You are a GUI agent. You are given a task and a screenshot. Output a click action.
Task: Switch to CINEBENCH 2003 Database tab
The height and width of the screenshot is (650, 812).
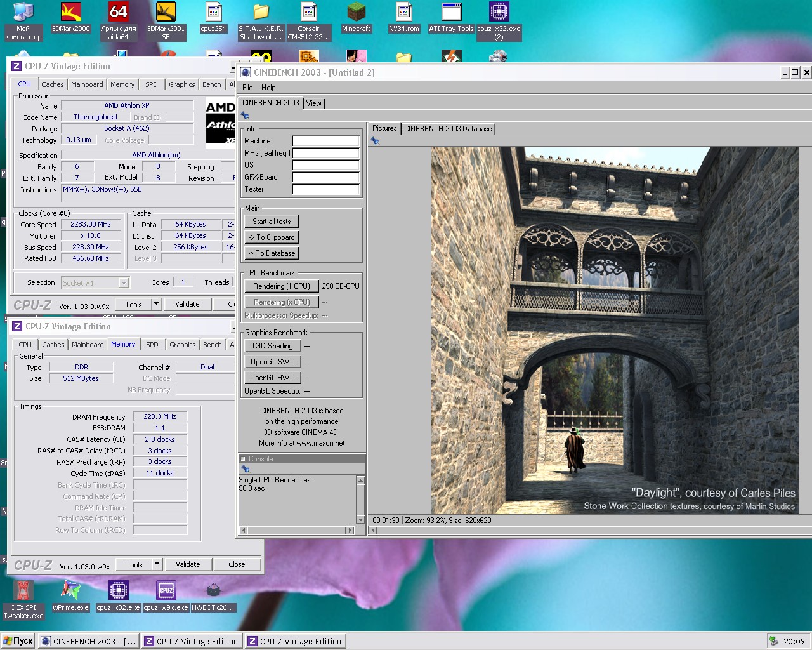448,129
